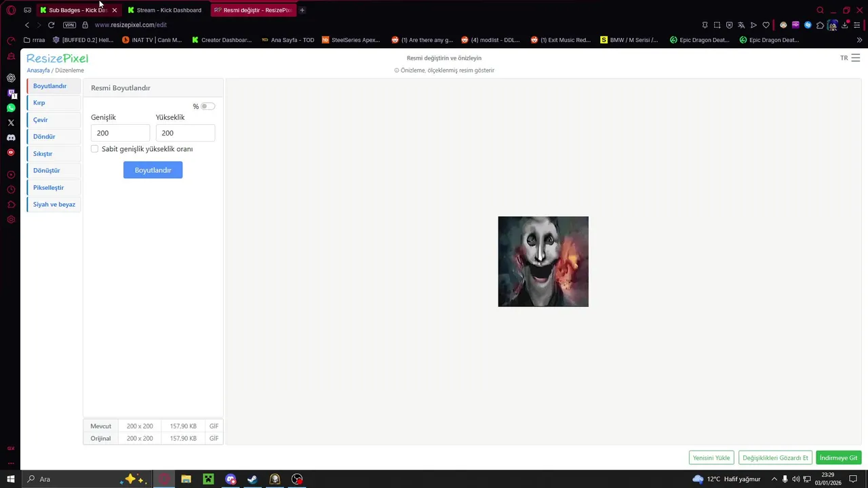Open WhatsApp from the Opera sidebar

pos(11,108)
